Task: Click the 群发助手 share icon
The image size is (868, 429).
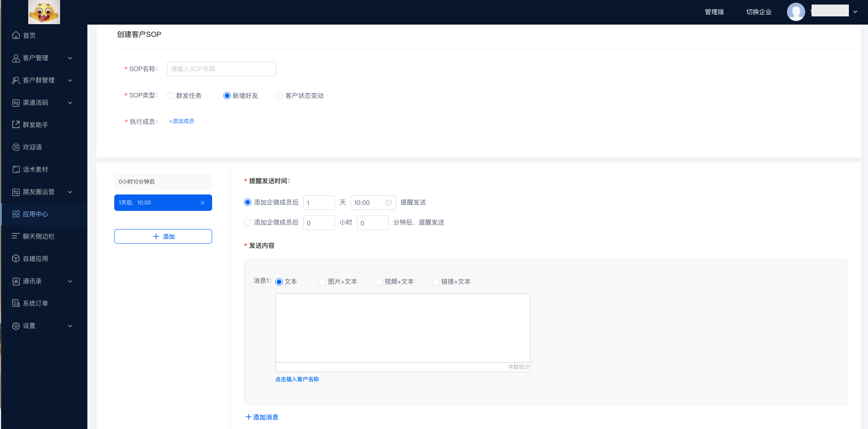Action: (16, 125)
